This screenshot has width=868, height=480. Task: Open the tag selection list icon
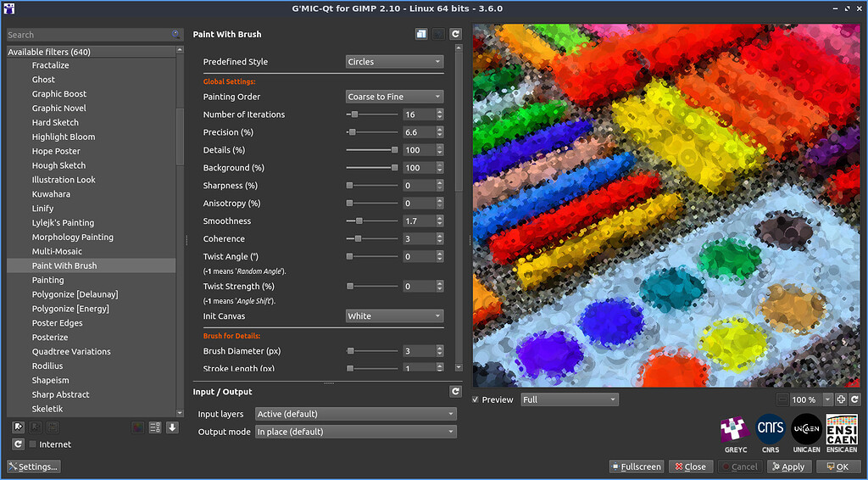(155, 427)
